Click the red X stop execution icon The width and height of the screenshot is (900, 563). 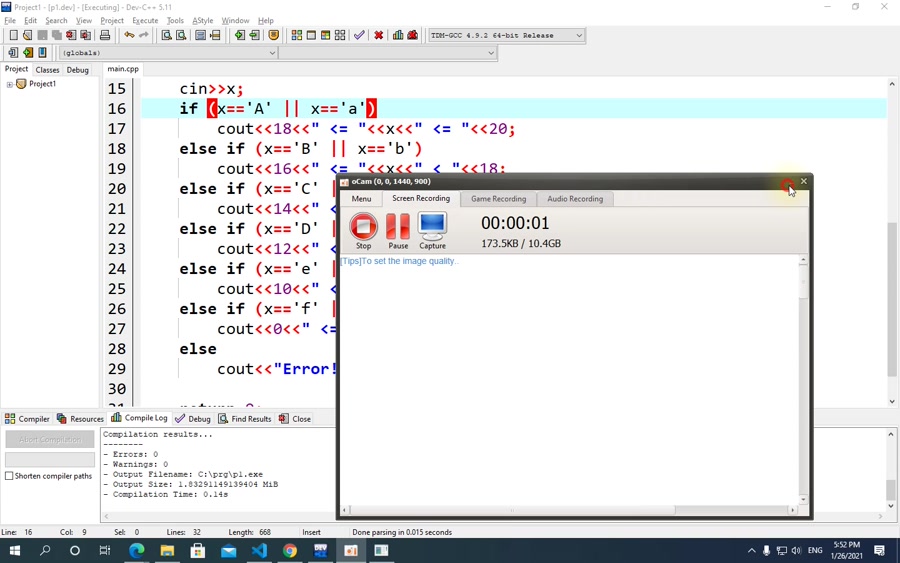[378, 36]
